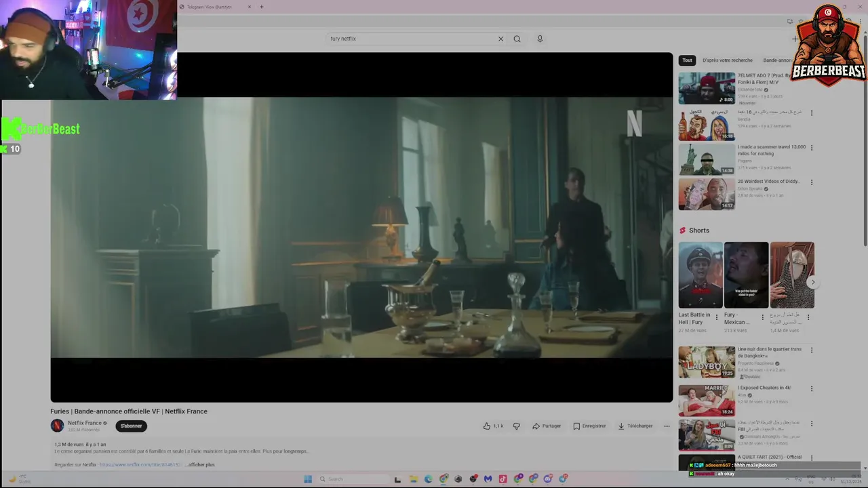Select the Bande-annonces filter chip
This screenshot has height=488, width=868.
778,60
